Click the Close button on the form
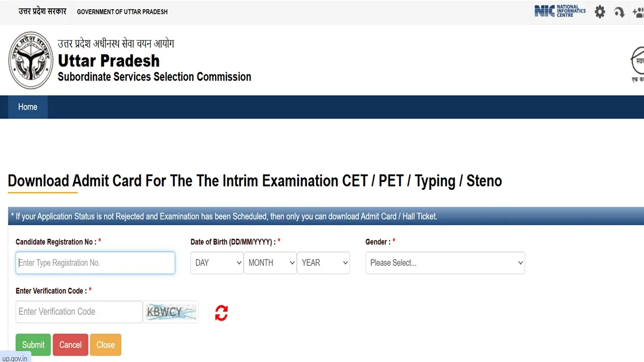 (105, 345)
